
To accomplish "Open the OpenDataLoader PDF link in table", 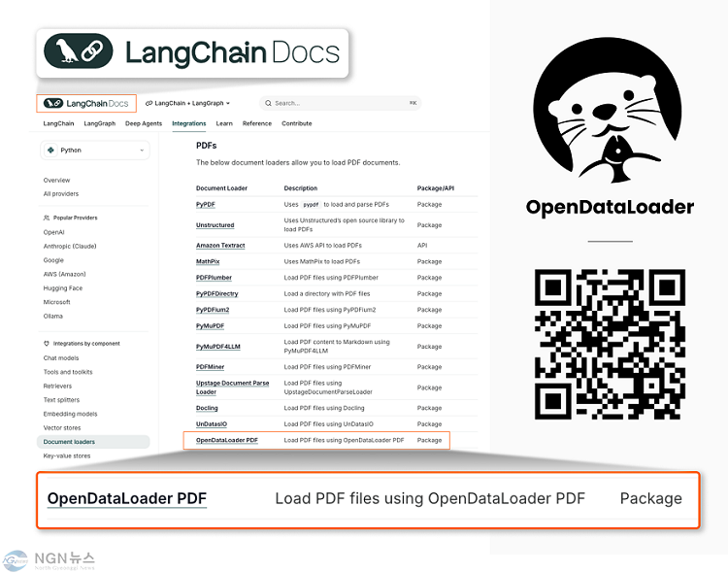I will (x=226, y=440).
